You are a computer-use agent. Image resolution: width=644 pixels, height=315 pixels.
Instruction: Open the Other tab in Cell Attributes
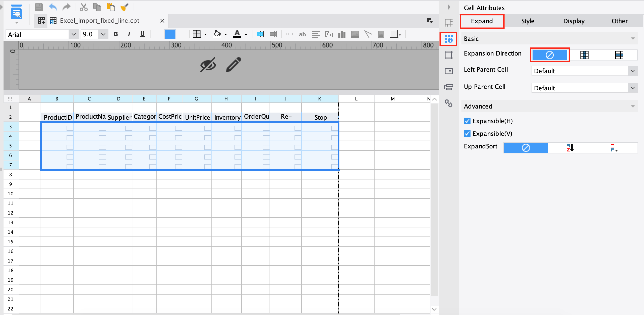click(x=620, y=21)
